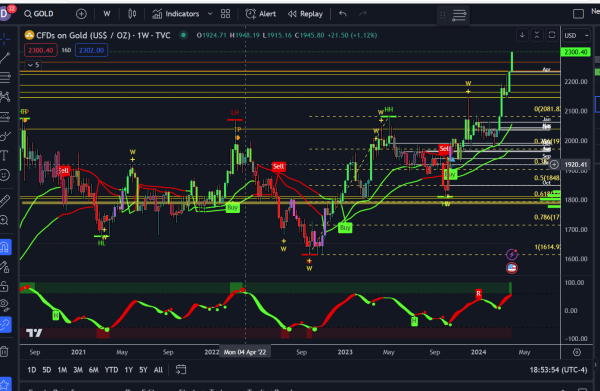Click the undo arrow
600x391 pixels.
point(343,14)
